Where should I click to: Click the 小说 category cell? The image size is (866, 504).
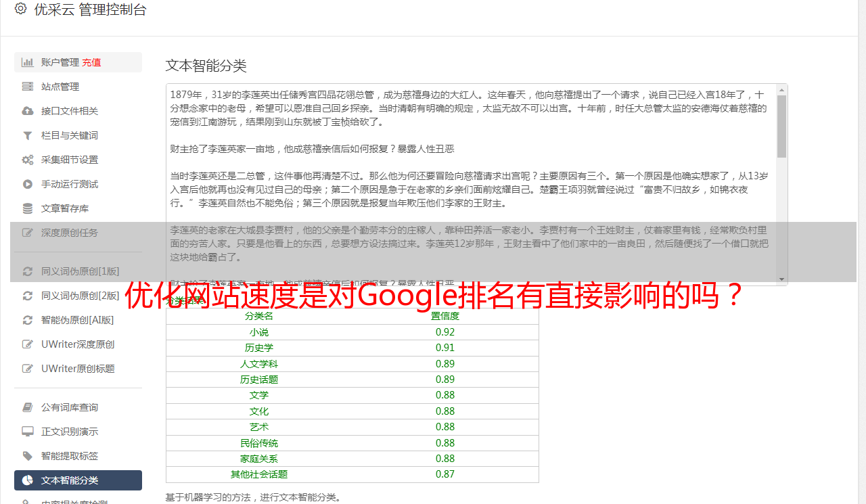click(258, 332)
